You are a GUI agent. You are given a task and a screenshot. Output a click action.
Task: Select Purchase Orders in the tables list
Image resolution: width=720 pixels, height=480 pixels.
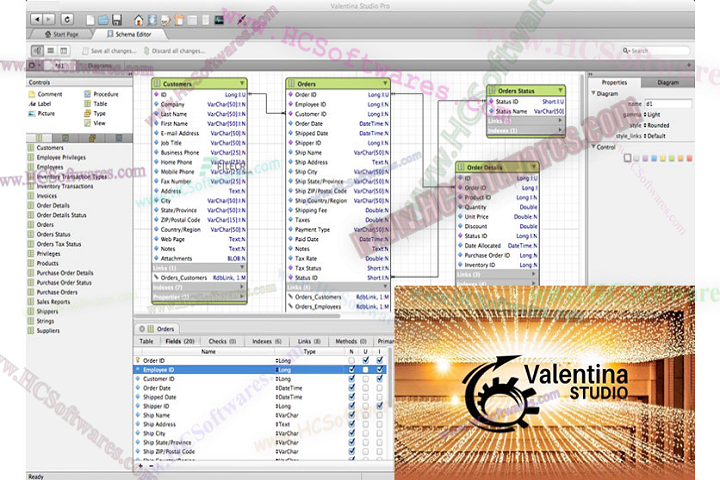click(x=57, y=292)
